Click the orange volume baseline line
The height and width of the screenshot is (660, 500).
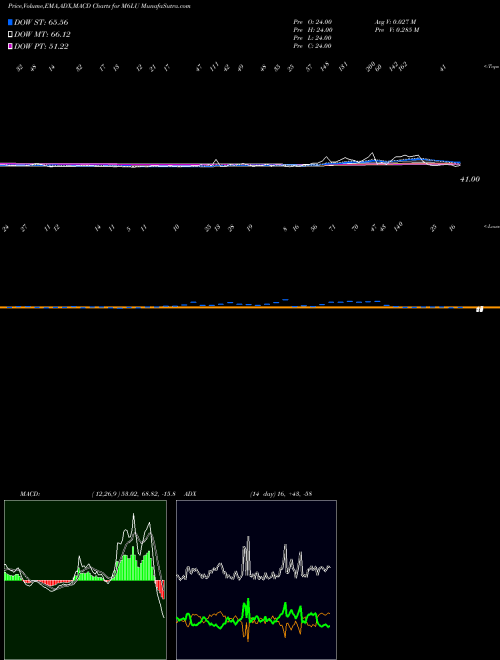click(250, 308)
